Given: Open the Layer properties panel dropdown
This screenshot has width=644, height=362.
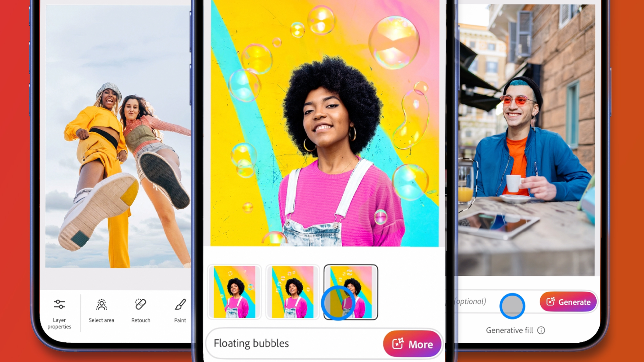Looking at the screenshot, I should coord(59,312).
